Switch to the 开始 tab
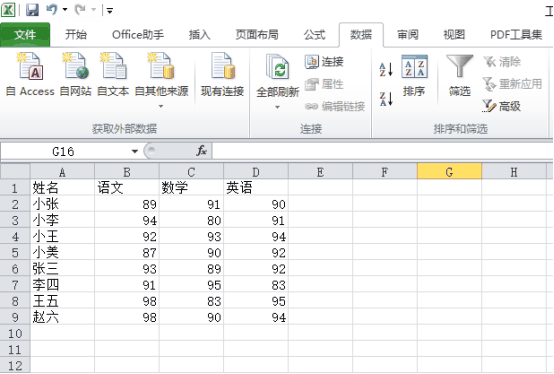The height and width of the screenshot is (374, 554). 76,35
